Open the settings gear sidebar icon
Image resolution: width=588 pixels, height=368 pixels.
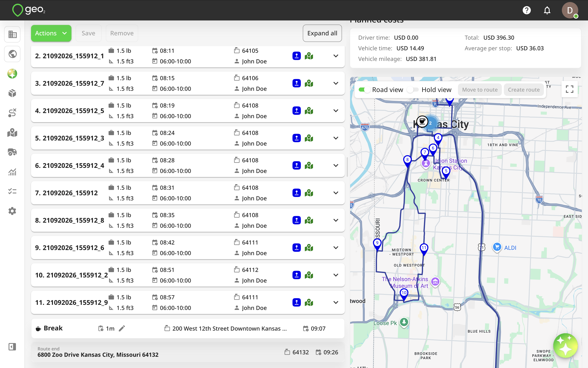[x=12, y=211]
